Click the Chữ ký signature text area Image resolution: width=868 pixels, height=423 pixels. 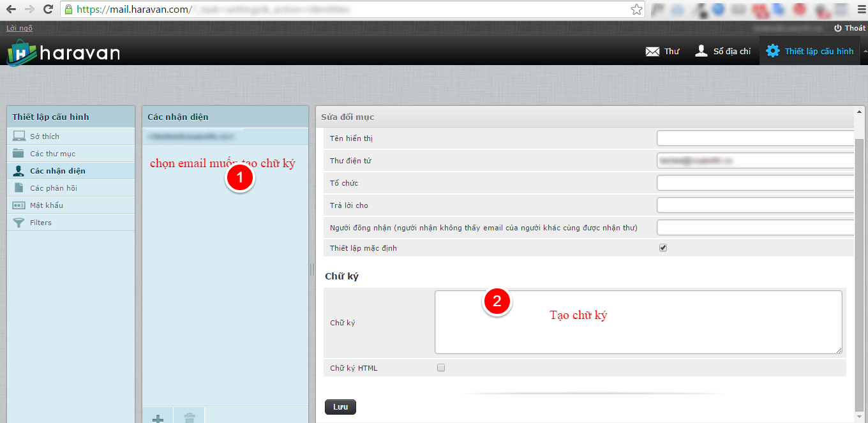pyautogui.click(x=638, y=322)
